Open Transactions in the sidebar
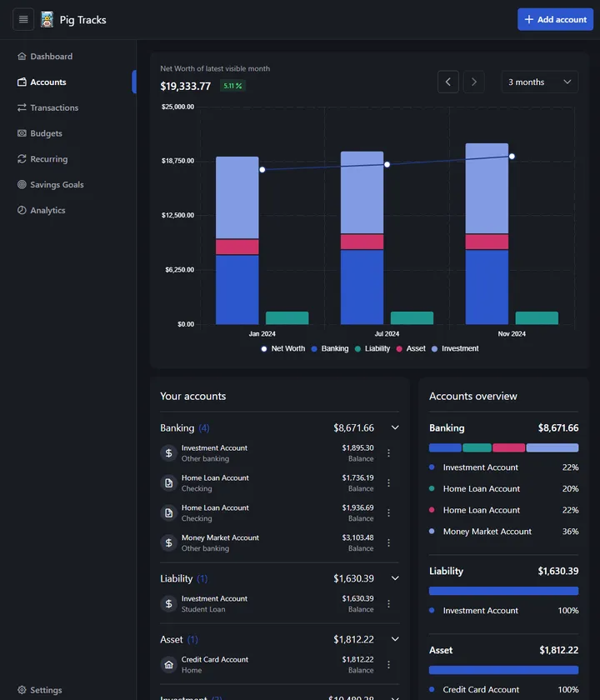The image size is (600, 700). tap(54, 107)
